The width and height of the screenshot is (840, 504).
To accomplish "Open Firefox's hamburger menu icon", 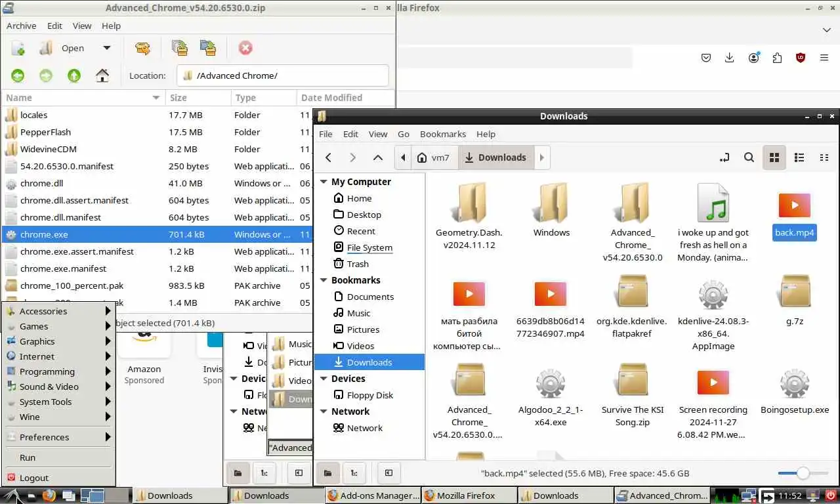I will (824, 58).
